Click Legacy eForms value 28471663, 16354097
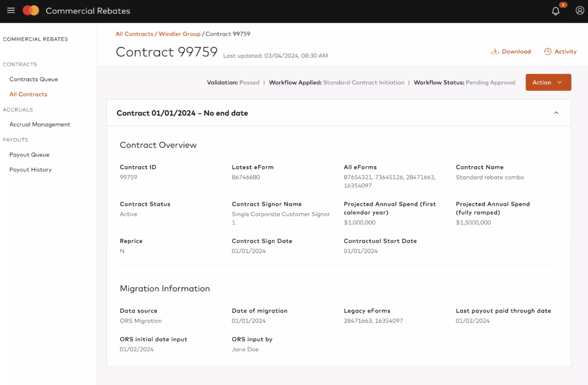This screenshot has height=385, width=588. pyautogui.click(x=373, y=321)
